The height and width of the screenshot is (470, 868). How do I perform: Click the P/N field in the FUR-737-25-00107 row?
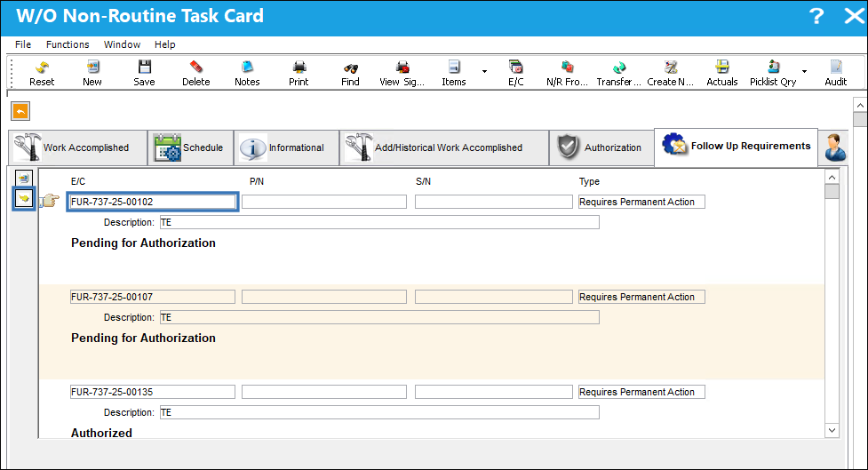click(324, 297)
